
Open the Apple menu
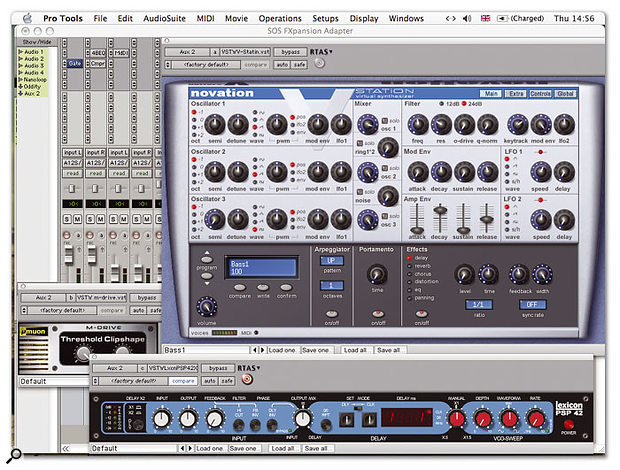(27, 18)
